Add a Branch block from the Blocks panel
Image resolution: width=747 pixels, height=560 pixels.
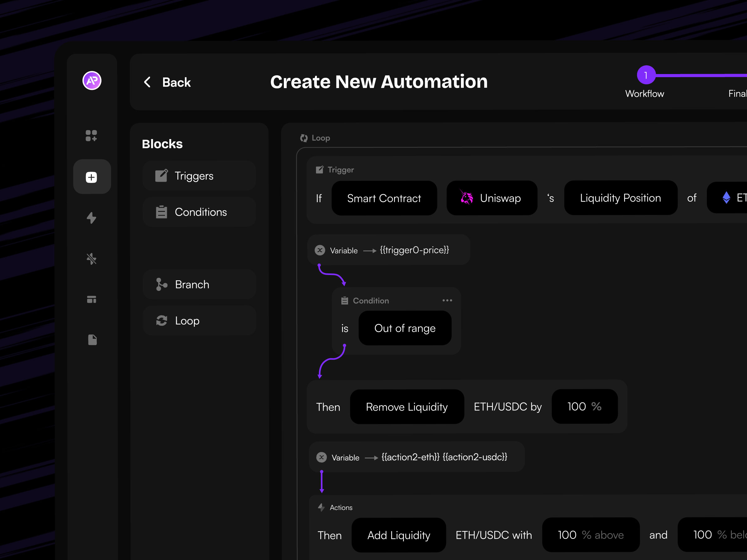[199, 284]
